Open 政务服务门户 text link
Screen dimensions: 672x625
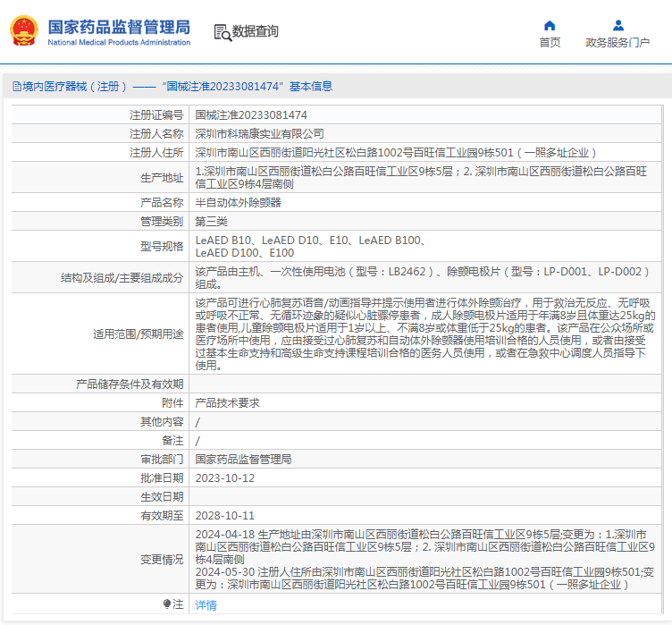point(617,42)
